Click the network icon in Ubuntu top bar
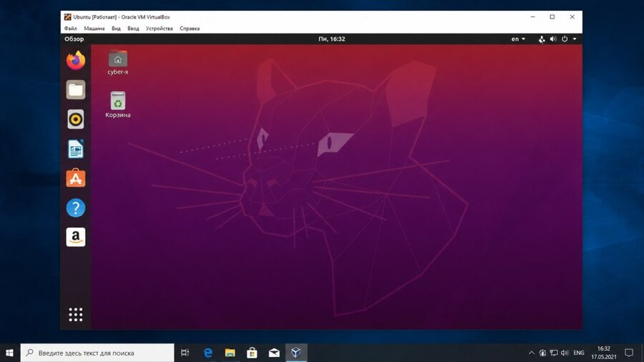644x362 pixels. (x=542, y=39)
